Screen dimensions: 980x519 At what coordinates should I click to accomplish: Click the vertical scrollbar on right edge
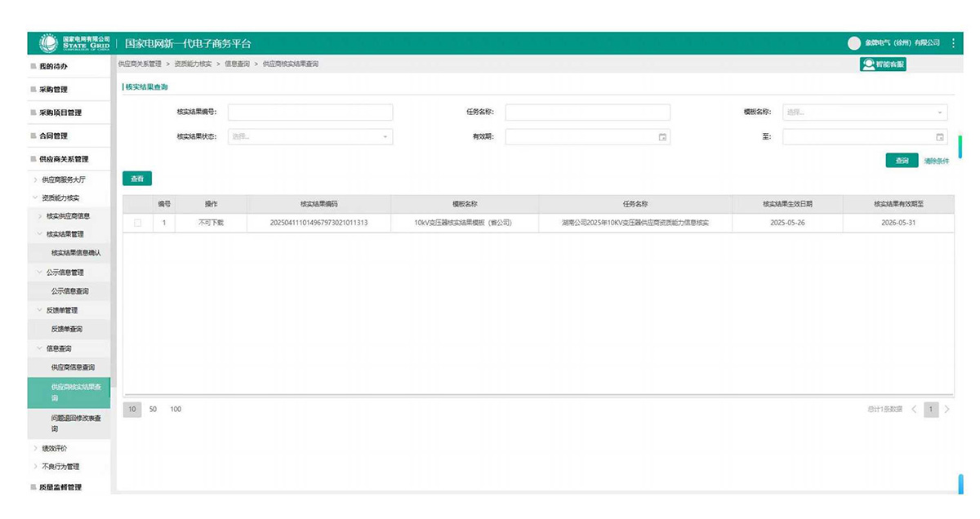pyautogui.click(x=960, y=145)
